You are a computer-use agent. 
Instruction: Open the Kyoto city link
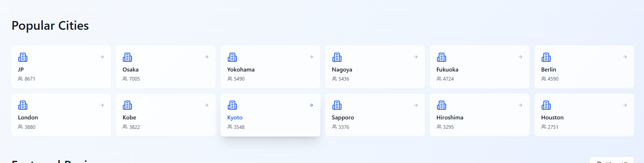[x=235, y=118]
